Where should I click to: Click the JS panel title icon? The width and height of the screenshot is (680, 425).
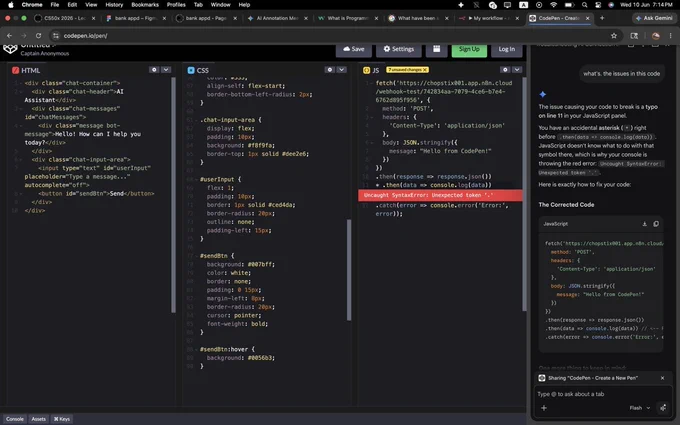coord(366,70)
